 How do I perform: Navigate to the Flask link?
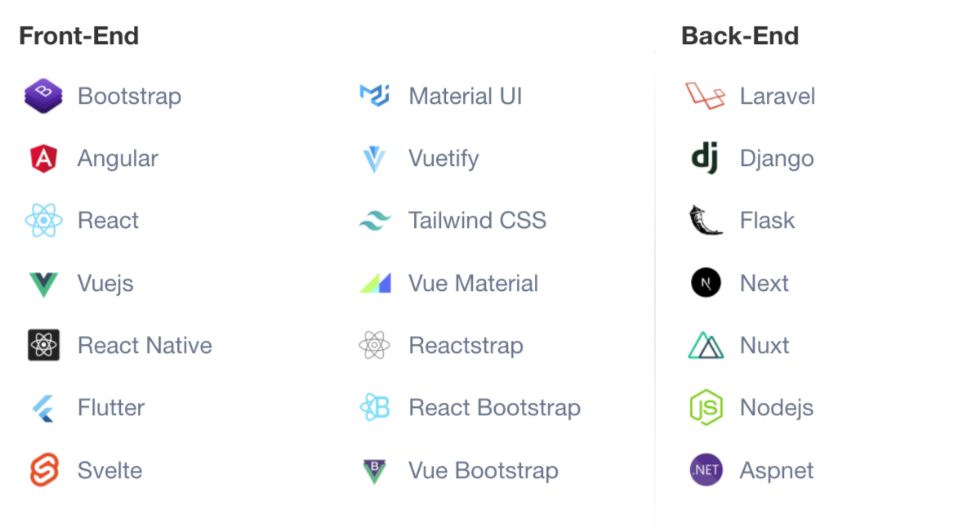767,221
